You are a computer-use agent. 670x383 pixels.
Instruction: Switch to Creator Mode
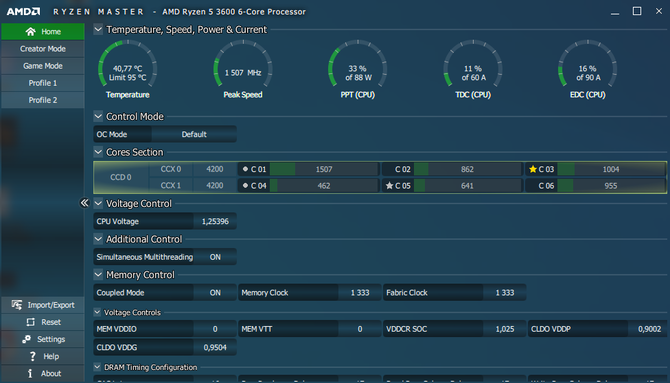pos(43,49)
